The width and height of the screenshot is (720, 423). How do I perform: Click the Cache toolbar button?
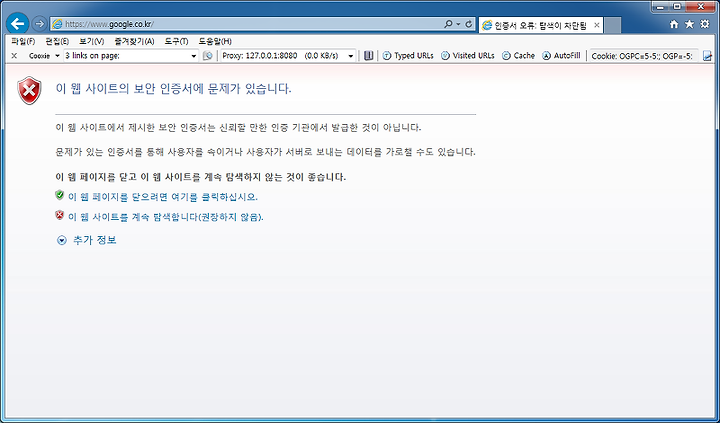[518, 56]
